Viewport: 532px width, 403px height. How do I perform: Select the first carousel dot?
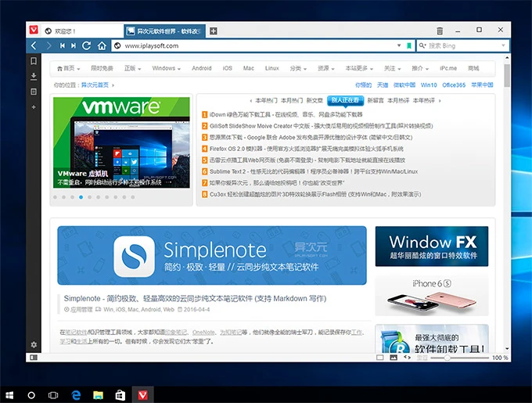[55, 197]
